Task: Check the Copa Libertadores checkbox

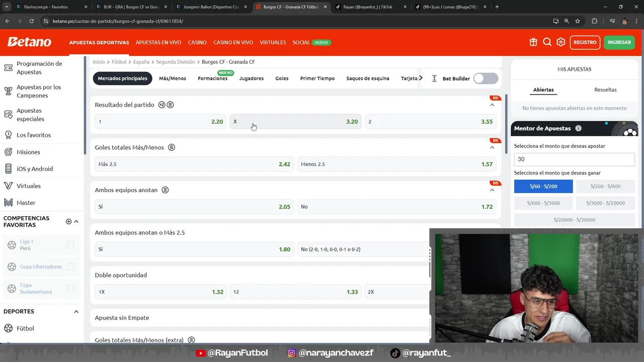Action: (x=70, y=266)
